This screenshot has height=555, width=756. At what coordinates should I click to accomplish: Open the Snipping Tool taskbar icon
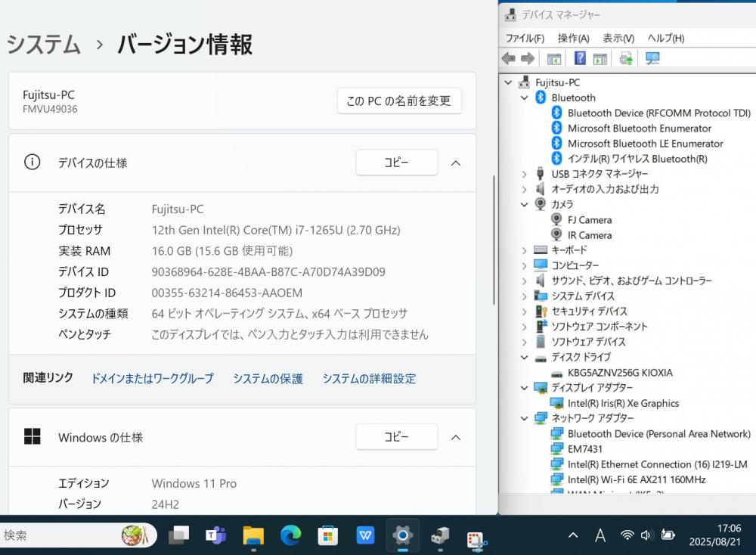coord(477,539)
